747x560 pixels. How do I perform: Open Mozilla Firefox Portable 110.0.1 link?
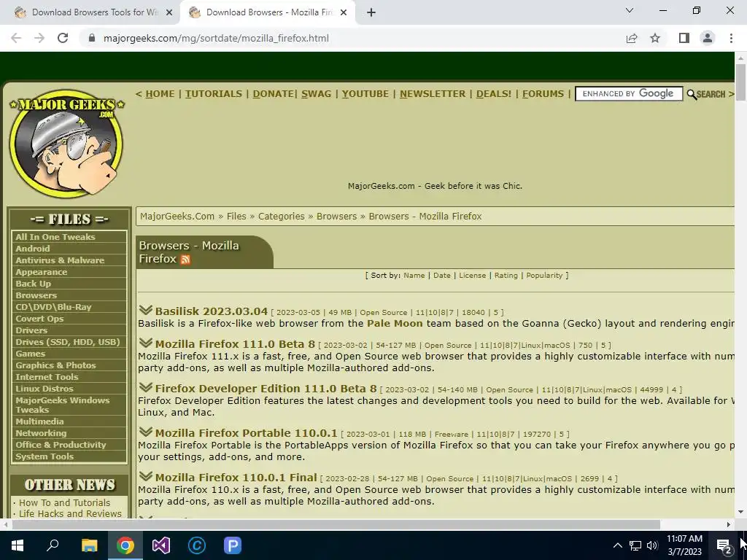point(246,433)
